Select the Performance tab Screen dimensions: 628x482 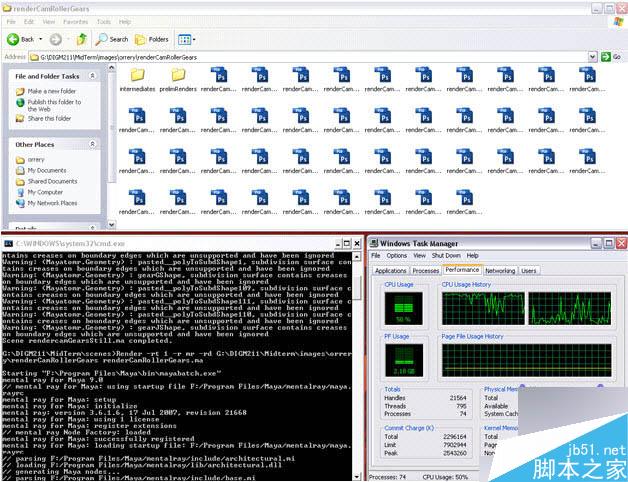(462, 270)
